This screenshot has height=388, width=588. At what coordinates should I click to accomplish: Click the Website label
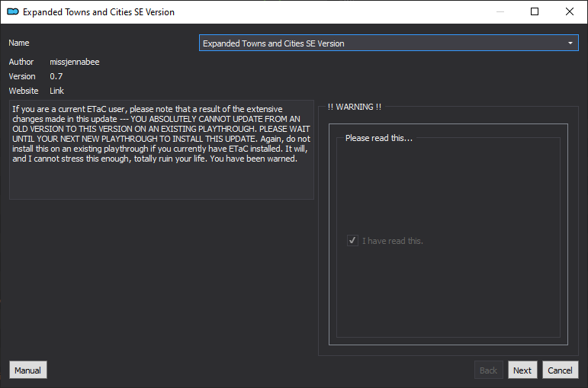point(24,91)
